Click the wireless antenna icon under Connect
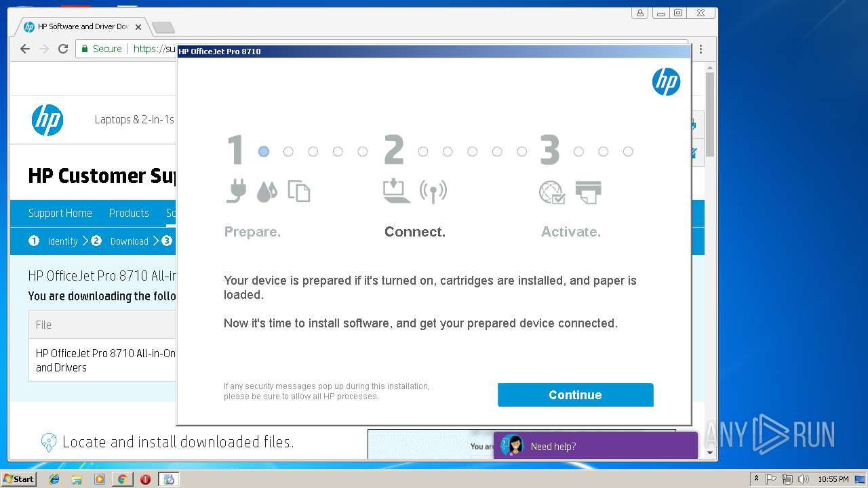Image resolution: width=868 pixels, height=488 pixels. pos(433,192)
